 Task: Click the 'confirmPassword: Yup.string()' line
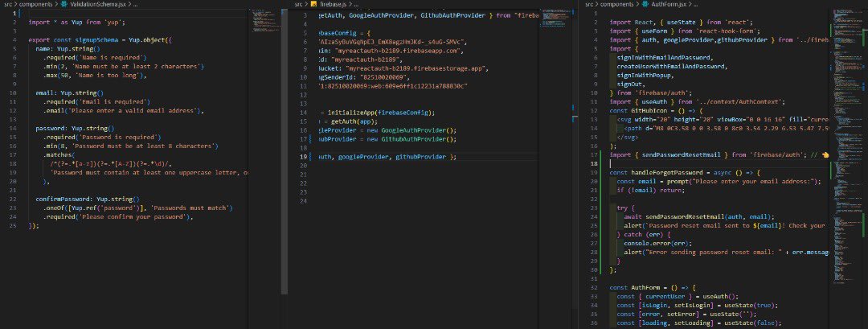point(88,199)
